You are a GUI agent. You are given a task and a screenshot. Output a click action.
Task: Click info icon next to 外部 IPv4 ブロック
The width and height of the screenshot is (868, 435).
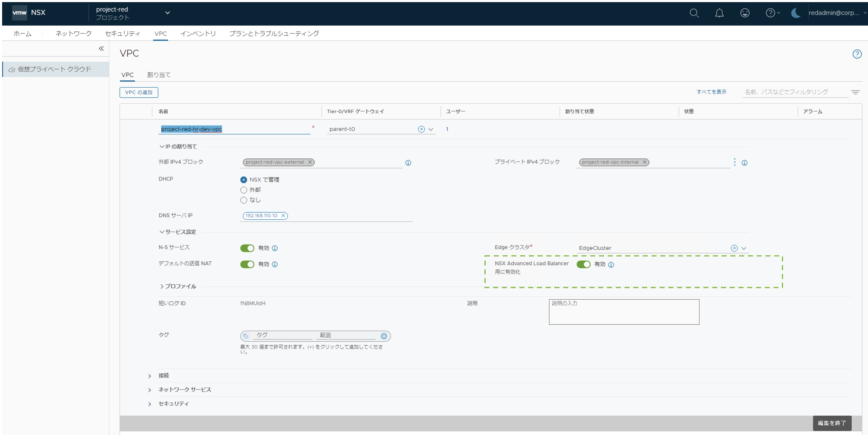coord(408,163)
